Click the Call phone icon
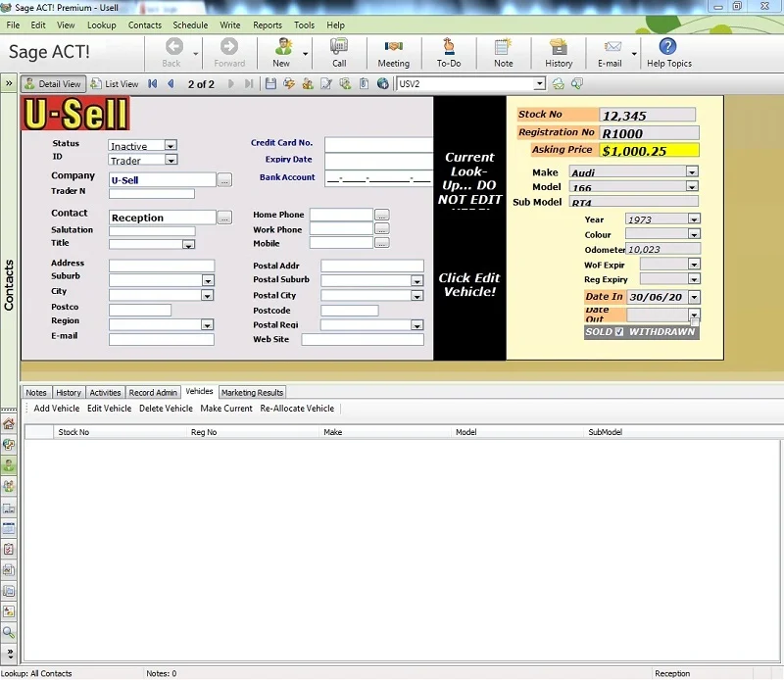784x680 pixels. tap(339, 46)
